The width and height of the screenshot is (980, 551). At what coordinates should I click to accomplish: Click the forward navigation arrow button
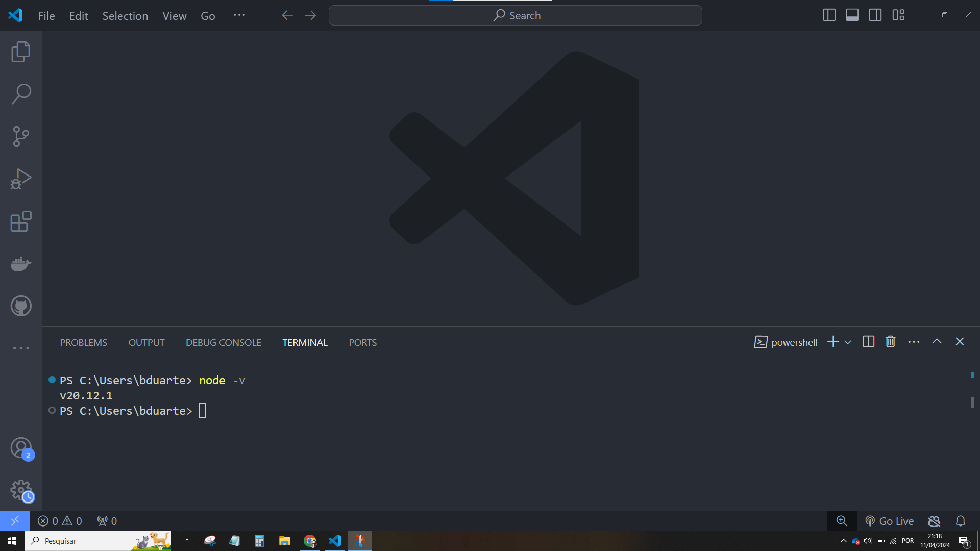click(x=310, y=15)
